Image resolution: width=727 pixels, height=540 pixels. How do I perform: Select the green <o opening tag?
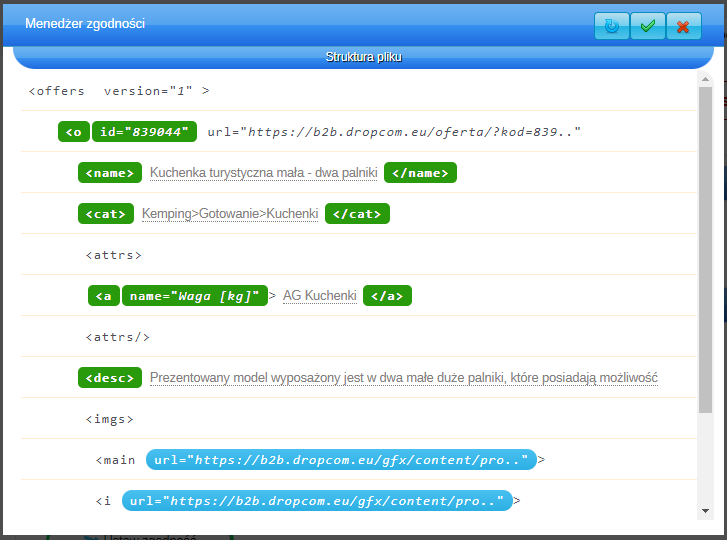pos(74,131)
